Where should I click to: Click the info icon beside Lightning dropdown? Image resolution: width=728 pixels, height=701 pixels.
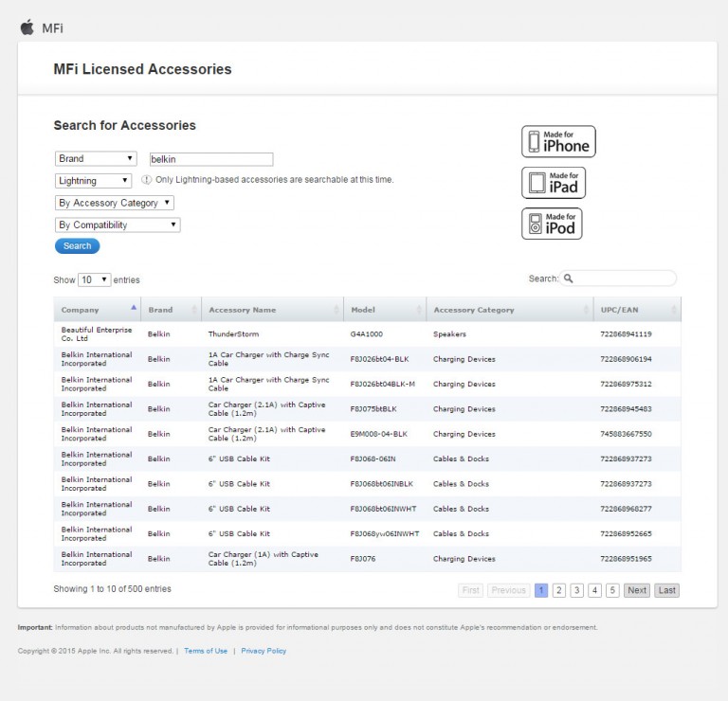click(147, 180)
